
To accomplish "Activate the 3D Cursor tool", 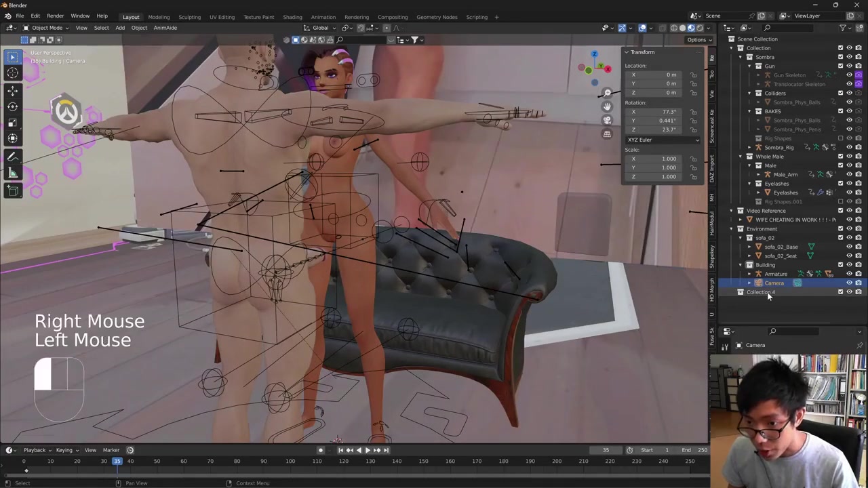I will 12,73.
